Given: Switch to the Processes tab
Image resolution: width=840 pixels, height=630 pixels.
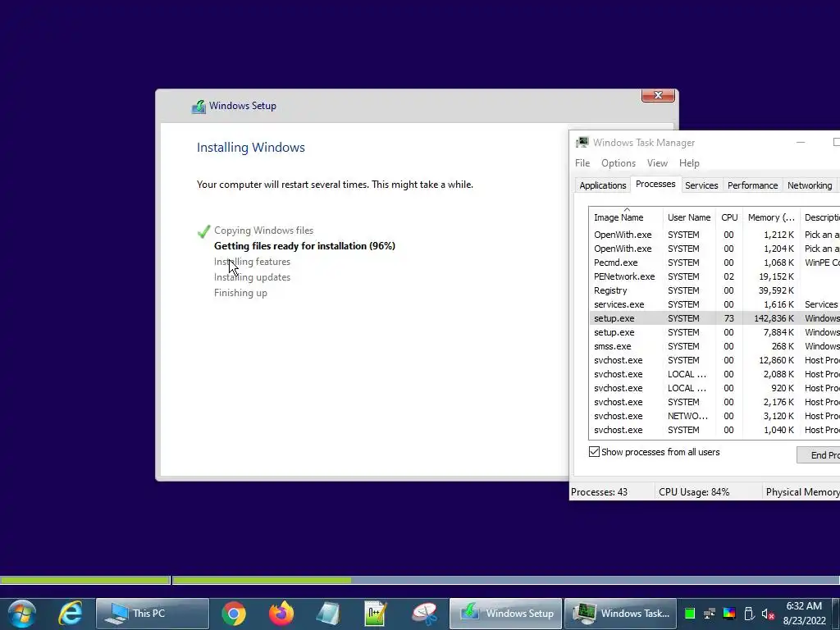Looking at the screenshot, I should pos(655,184).
